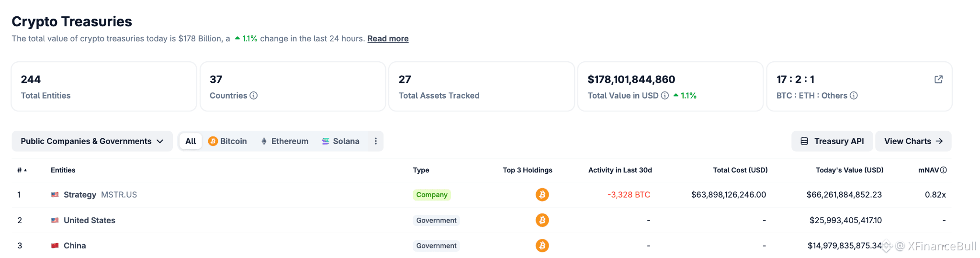The width and height of the screenshot is (980, 258).
Task: Click the $63,898,126,246.00 total cost
Action: click(729, 195)
